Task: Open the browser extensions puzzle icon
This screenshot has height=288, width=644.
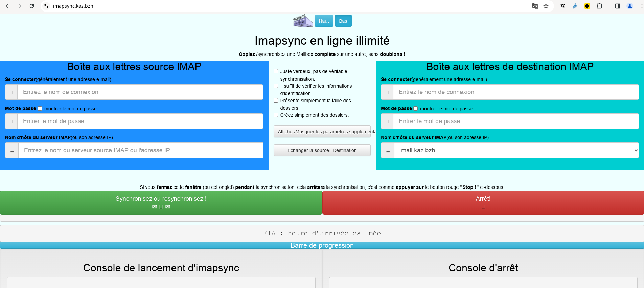Action: (599, 6)
